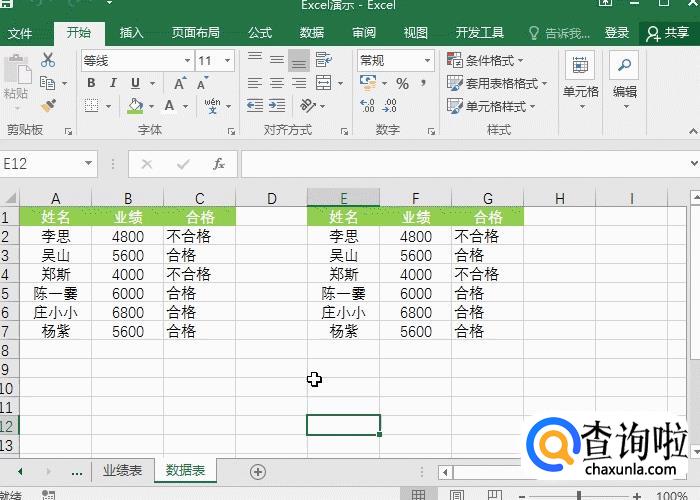Select column H header
This screenshot has height=500, width=700.
pos(559,198)
